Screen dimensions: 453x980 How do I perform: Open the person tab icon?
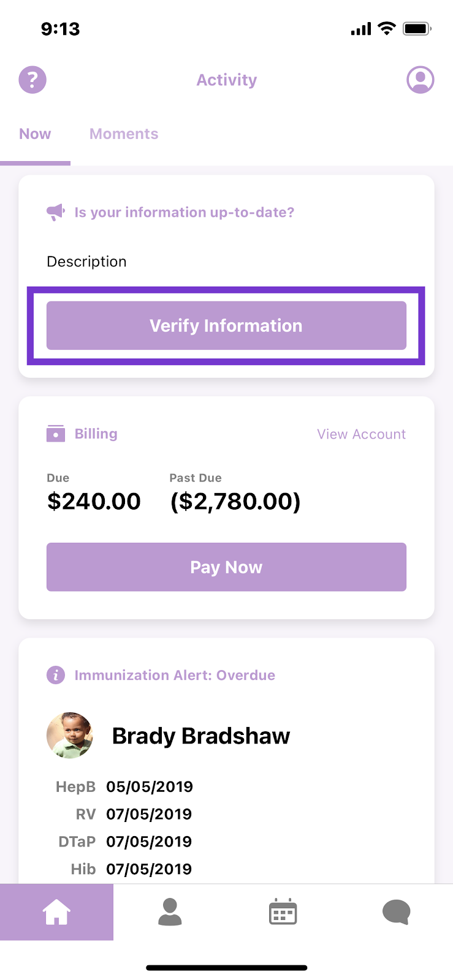coord(170,912)
